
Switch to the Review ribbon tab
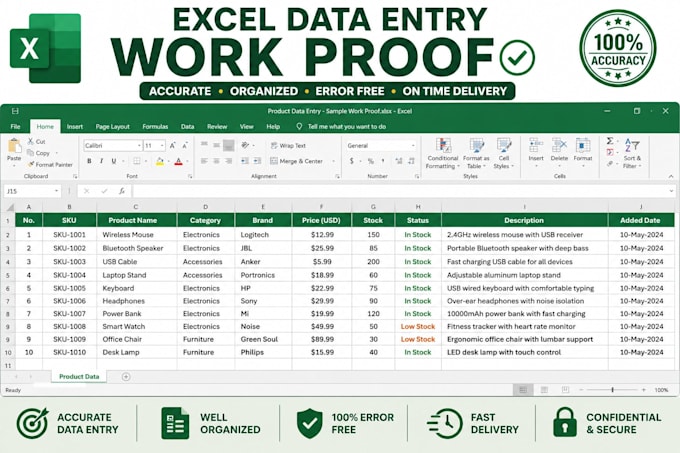point(217,127)
